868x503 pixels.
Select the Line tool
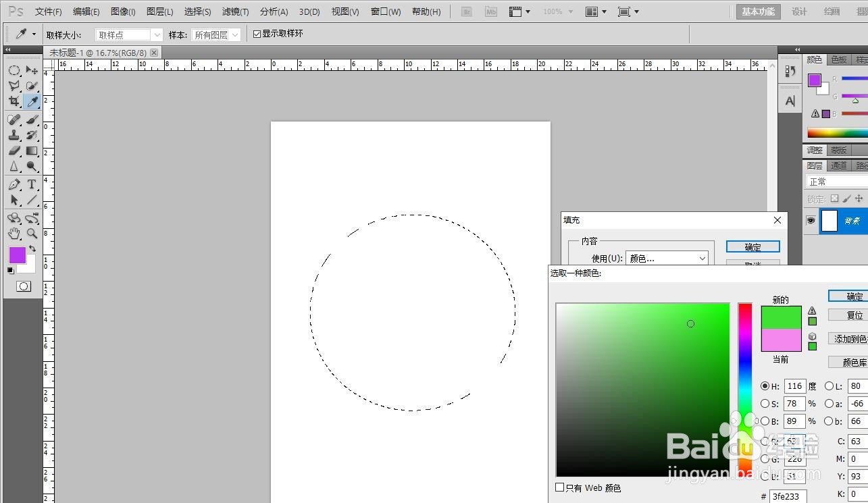(x=32, y=200)
